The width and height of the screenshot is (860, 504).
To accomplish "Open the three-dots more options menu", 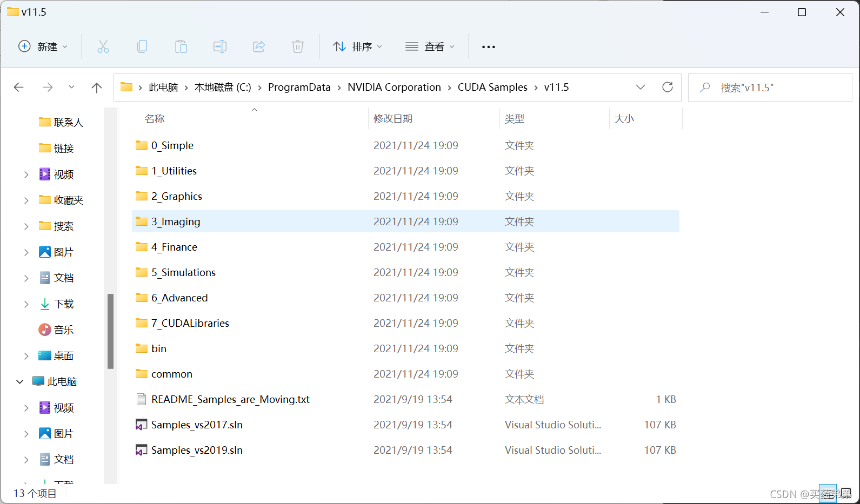I will click(489, 47).
